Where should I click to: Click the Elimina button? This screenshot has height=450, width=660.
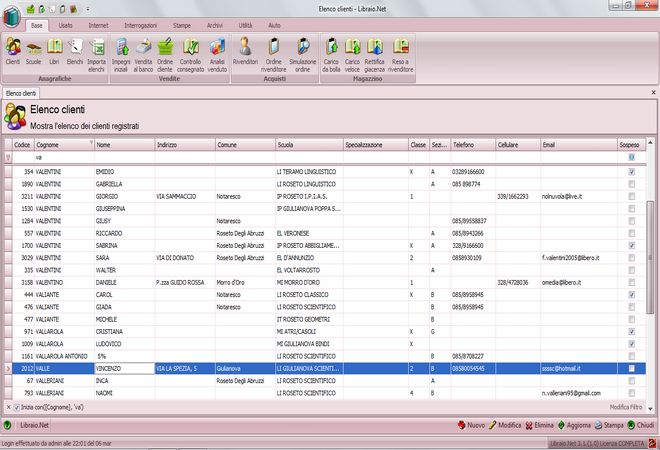[x=540, y=425]
